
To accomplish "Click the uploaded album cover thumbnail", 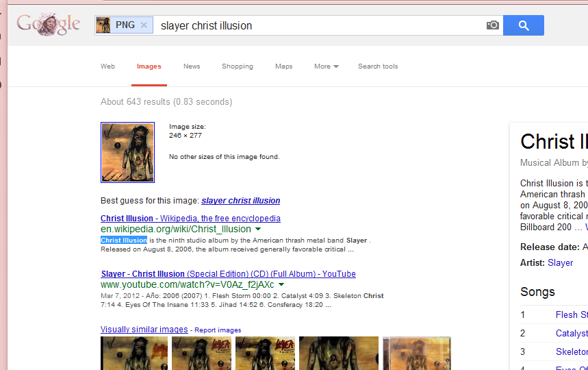I will [x=127, y=152].
